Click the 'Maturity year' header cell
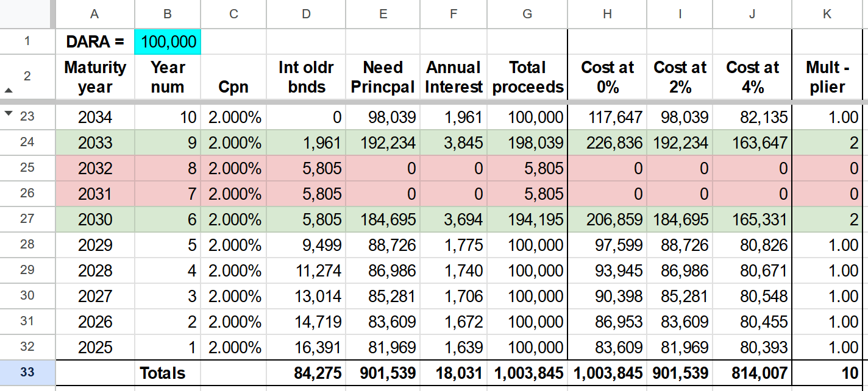868x391 pixels. click(x=94, y=77)
